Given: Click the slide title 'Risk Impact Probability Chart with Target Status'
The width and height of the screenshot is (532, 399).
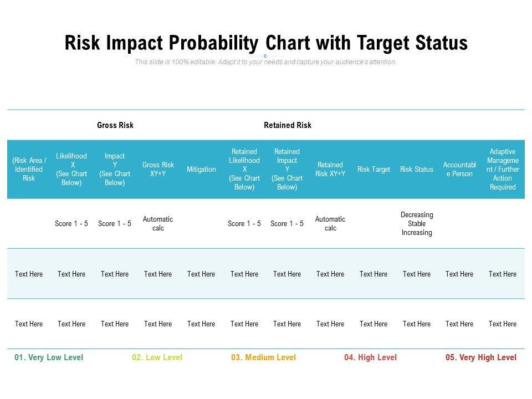Looking at the screenshot, I should 266,43.
